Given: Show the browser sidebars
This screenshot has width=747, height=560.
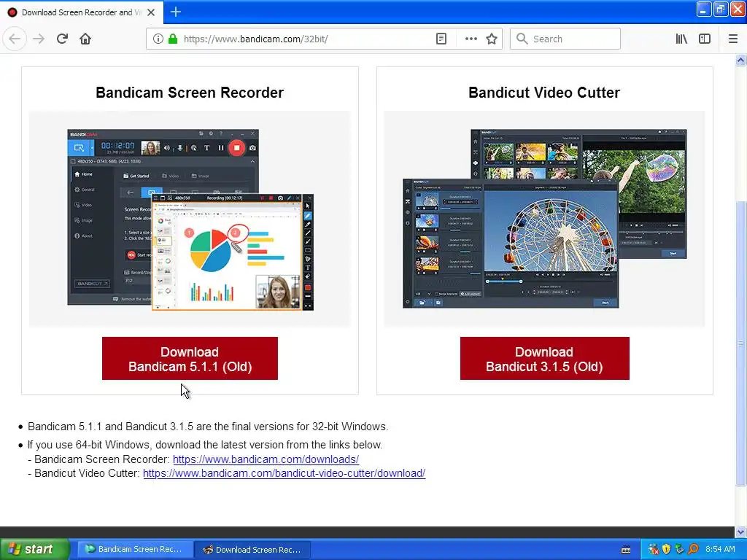Looking at the screenshot, I should (x=705, y=39).
